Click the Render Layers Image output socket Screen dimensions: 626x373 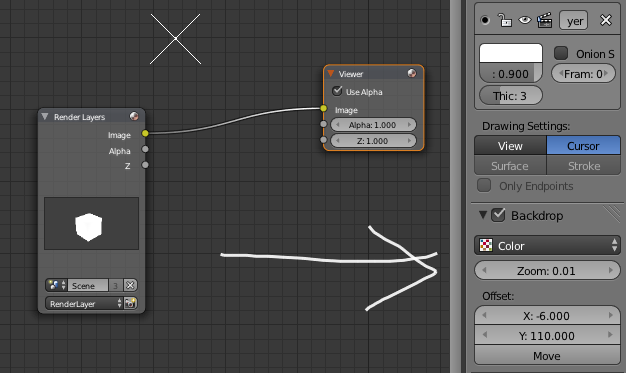[145, 133]
